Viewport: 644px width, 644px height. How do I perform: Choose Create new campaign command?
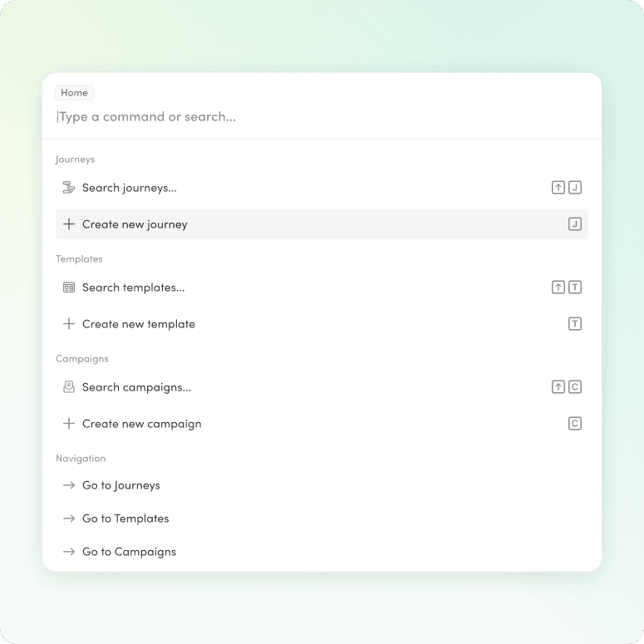[322, 424]
